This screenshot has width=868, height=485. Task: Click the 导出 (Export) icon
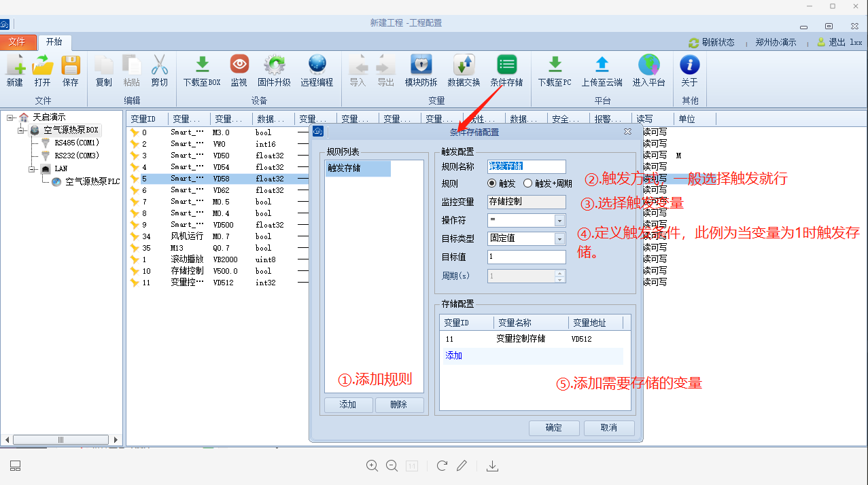(x=385, y=65)
